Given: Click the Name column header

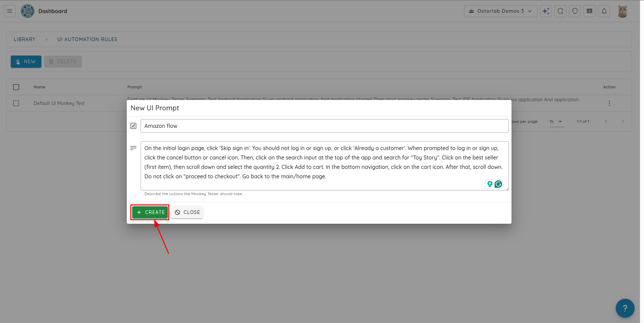Looking at the screenshot, I should pos(39,87).
